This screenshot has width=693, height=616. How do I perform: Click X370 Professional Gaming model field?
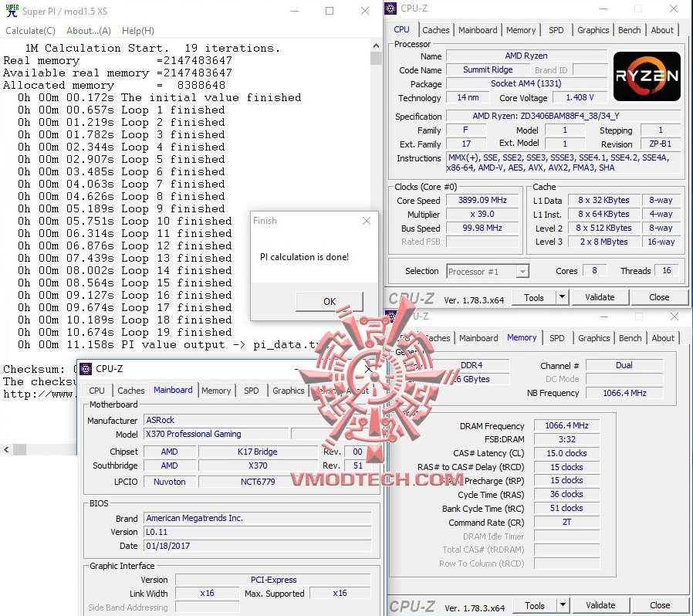click(216, 435)
